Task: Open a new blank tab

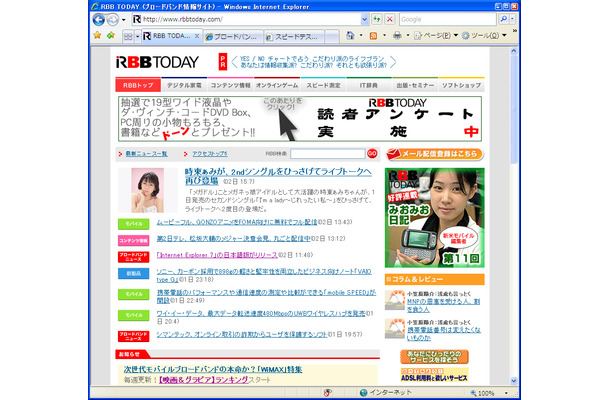Action: tap(331, 37)
